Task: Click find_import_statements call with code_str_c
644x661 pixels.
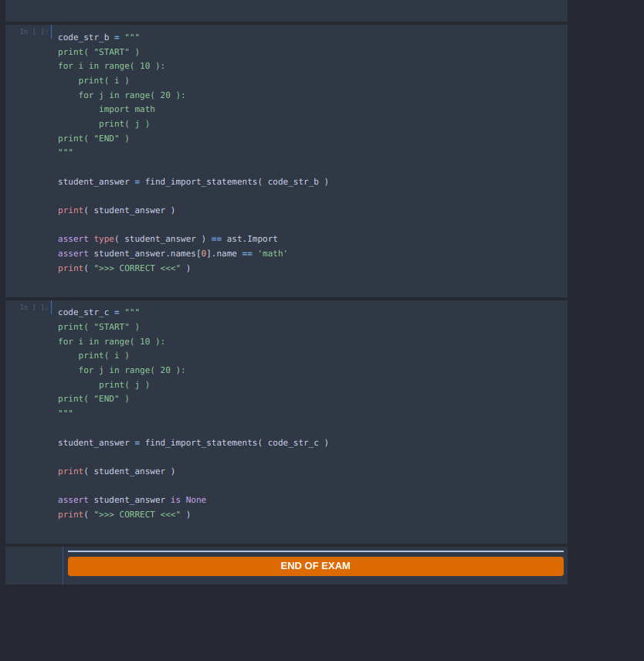Action: pyautogui.click(x=193, y=442)
